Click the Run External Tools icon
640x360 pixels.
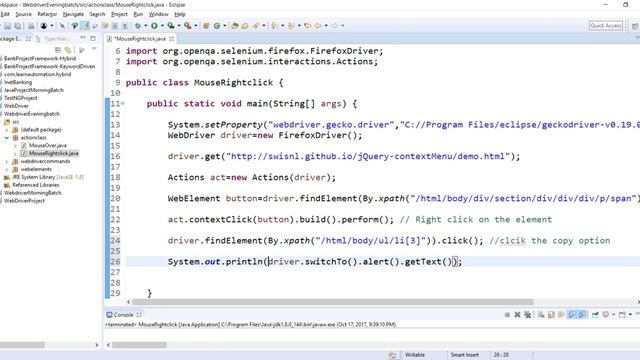pyautogui.click(x=187, y=26)
